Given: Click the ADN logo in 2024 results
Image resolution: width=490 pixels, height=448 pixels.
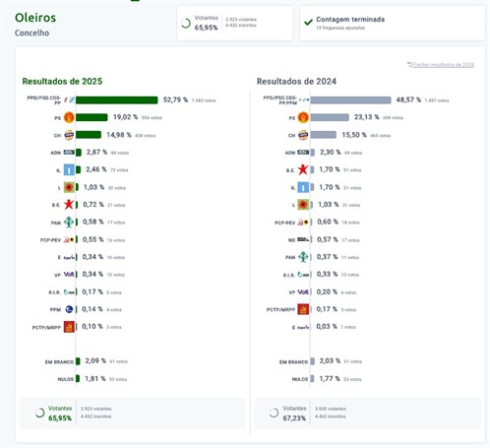Looking at the screenshot, I should pyautogui.click(x=303, y=153).
